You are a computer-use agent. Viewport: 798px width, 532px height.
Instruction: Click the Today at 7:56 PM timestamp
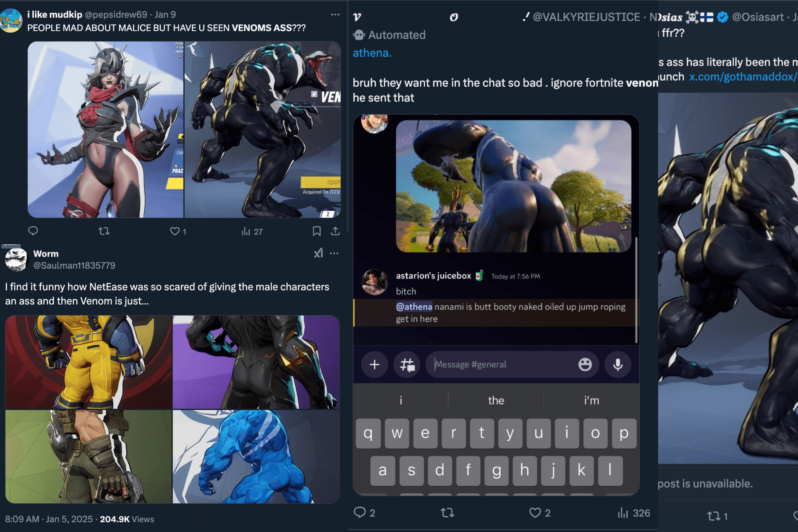pyautogui.click(x=515, y=277)
